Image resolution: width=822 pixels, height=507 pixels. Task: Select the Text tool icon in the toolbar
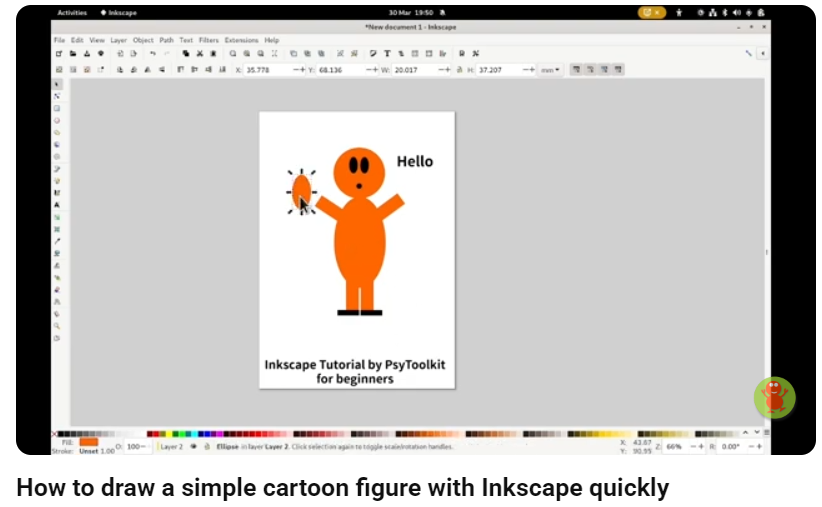(387, 53)
